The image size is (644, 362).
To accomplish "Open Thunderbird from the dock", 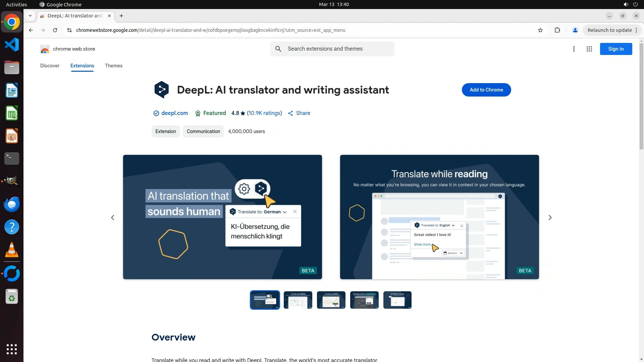I will (12, 204).
